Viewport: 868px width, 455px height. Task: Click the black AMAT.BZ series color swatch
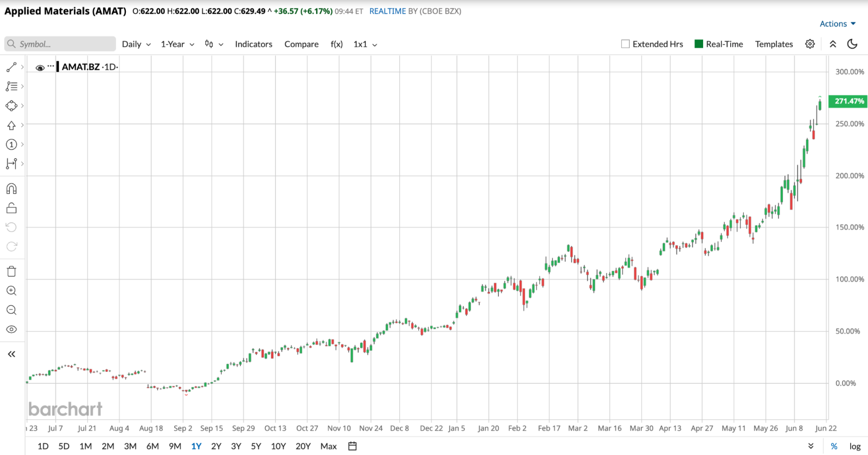(x=58, y=67)
